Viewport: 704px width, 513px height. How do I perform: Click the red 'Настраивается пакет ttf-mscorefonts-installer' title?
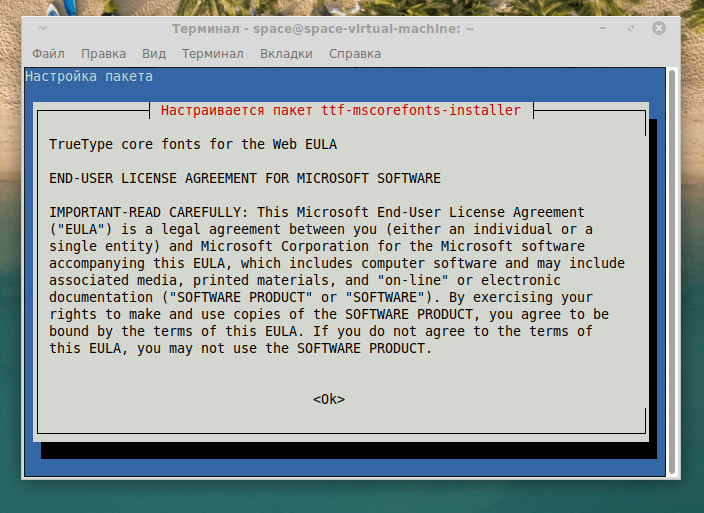point(341,110)
